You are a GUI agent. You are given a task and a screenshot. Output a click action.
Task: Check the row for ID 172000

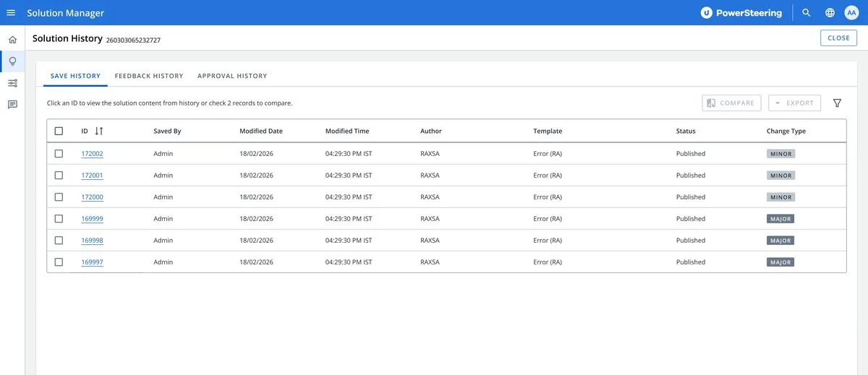pyautogui.click(x=59, y=197)
